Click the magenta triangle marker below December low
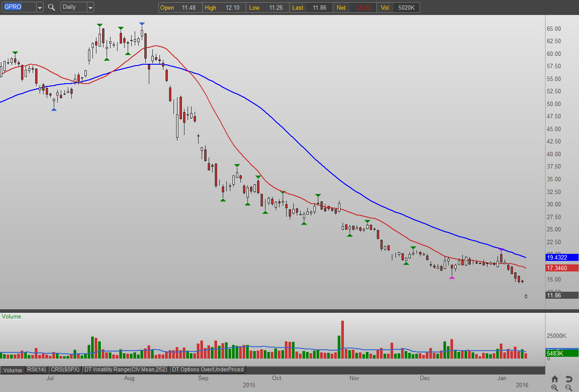The height and width of the screenshot is (392, 579). pyautogui.click(x=452, y=277)
